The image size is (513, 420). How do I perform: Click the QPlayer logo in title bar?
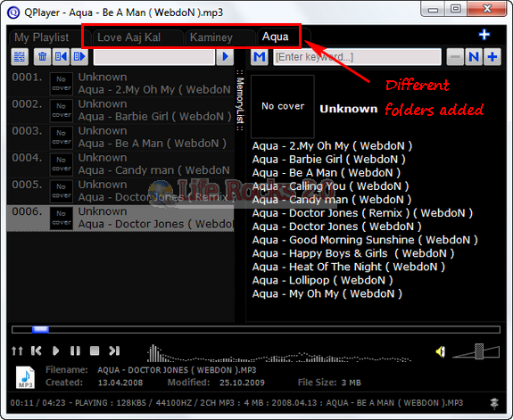click(x=13, y=12)
